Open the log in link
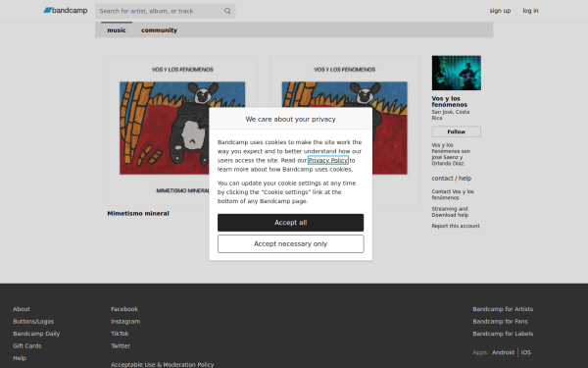Viewport: 588px width, 368px height. pos(530,11)
